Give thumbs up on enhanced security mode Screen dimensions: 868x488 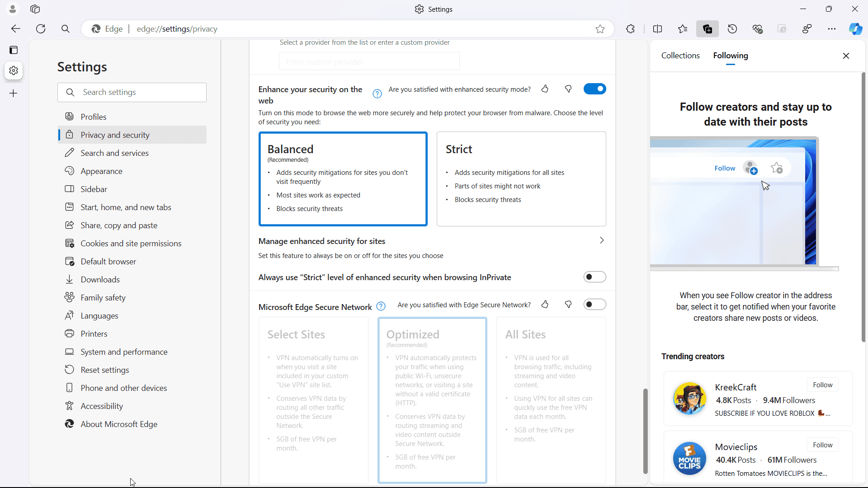[545, 89]
